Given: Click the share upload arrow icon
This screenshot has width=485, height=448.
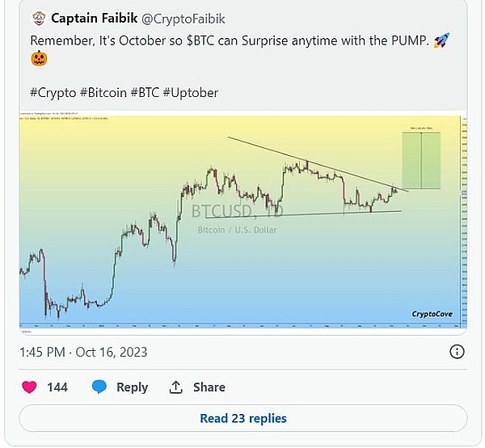Looking at the screenshot, I should click(x=176, y=387).
